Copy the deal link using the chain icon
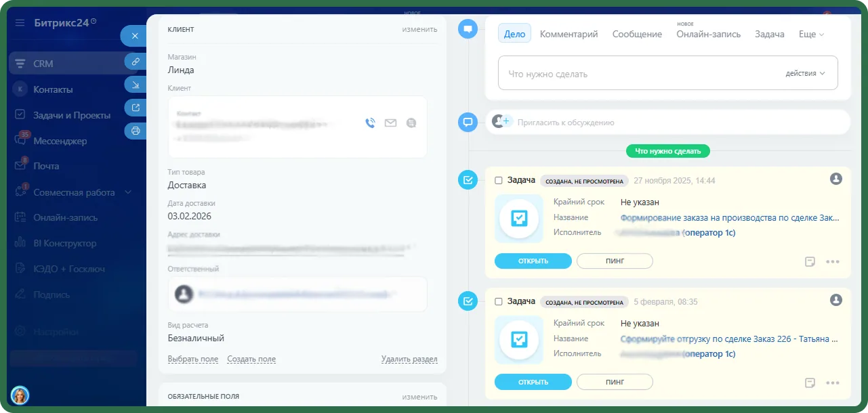The image size is (868, 413). click(136, 62)
